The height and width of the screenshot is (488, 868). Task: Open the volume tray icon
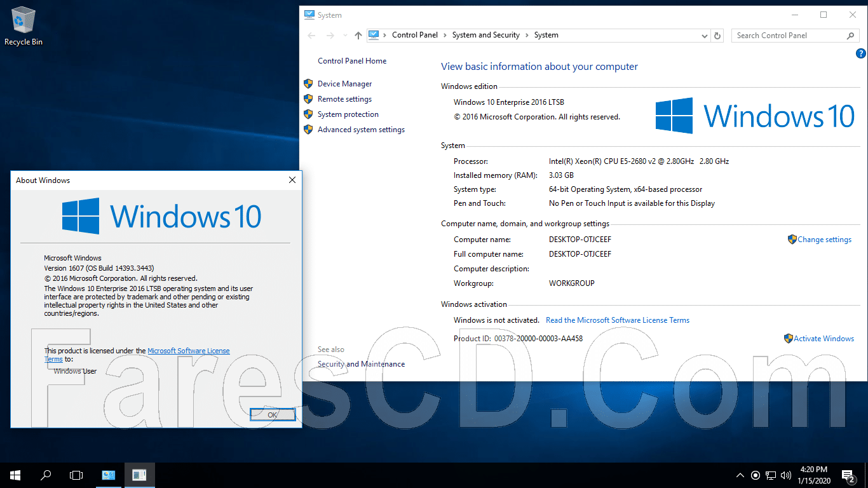click(786, 475)
